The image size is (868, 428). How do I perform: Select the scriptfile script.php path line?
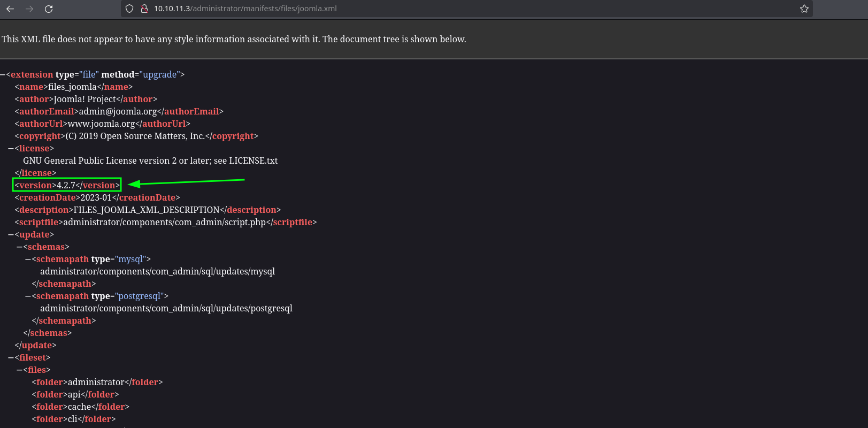click(x=166, y=222)
